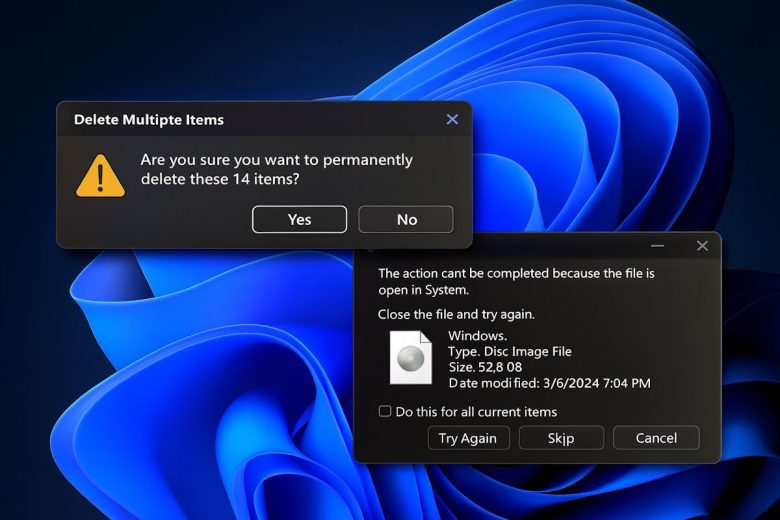Click the Date modified detail line
The image size is (780, 520).
(549, 383)
